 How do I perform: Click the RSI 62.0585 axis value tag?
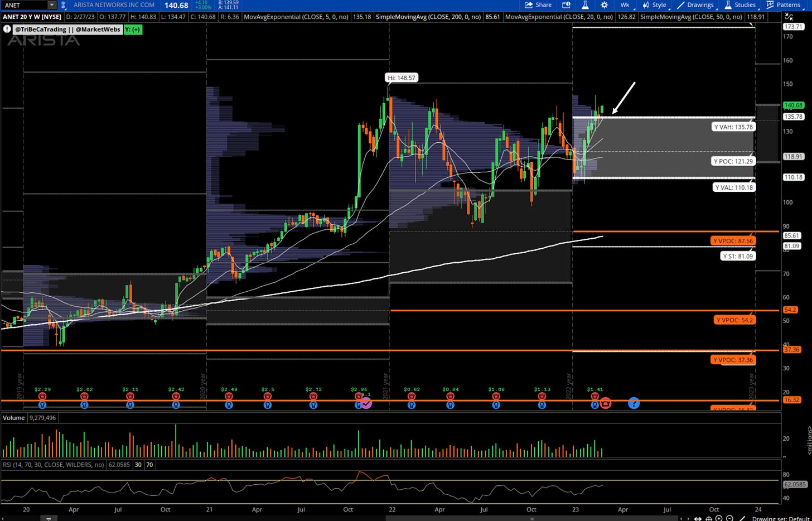click(795, 484)
